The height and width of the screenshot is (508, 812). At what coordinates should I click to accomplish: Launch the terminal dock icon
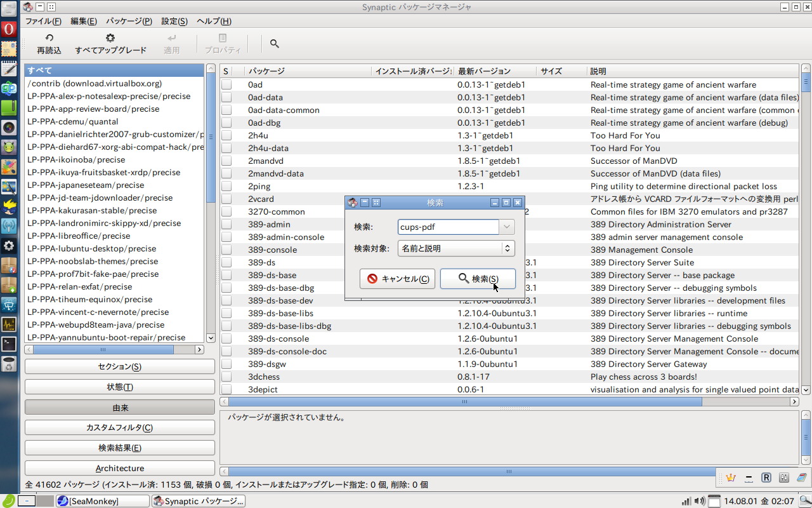coord(8,344)
